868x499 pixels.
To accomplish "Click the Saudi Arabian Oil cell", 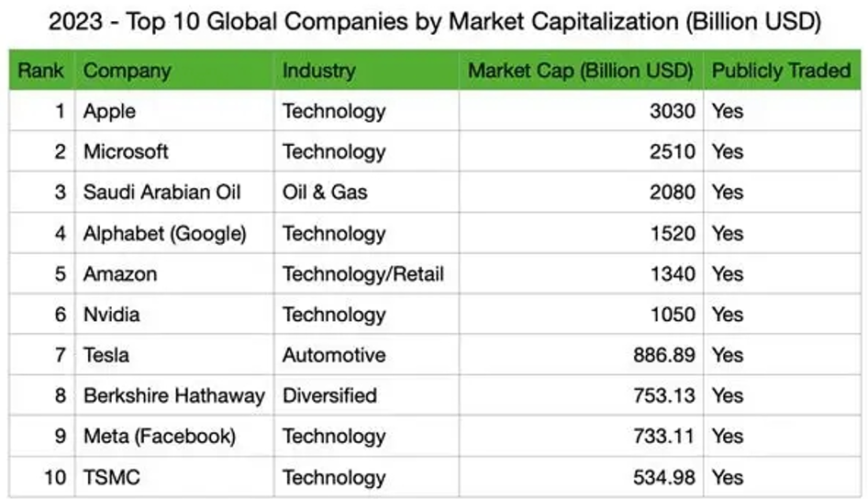I will (161, 193).
